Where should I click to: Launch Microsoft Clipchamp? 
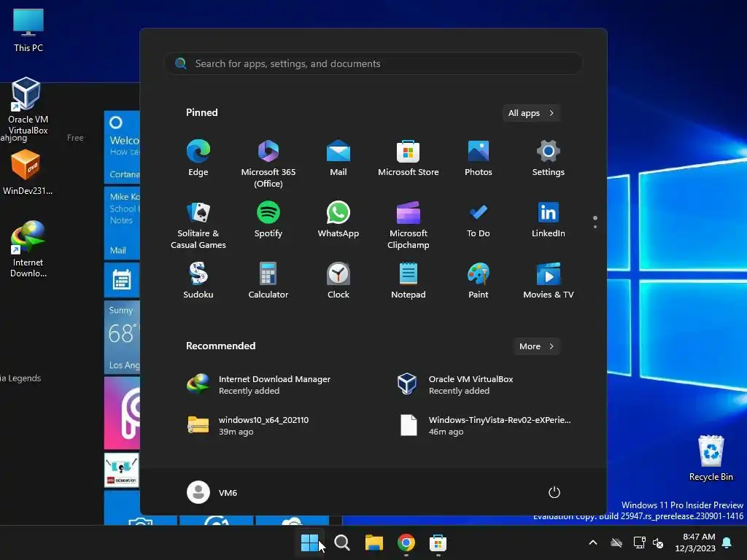[x=409, y=225]
